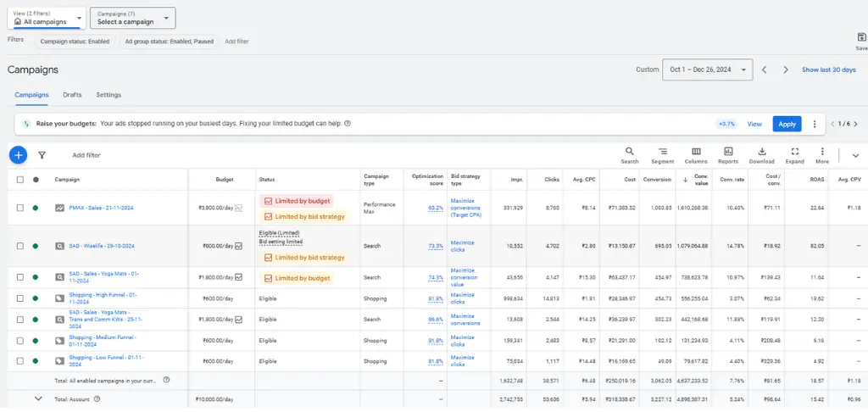Open SAD - Wiselife - 29-10-2024 campaign link
This screenshot has width=868, height=412.
coord(102,246)
